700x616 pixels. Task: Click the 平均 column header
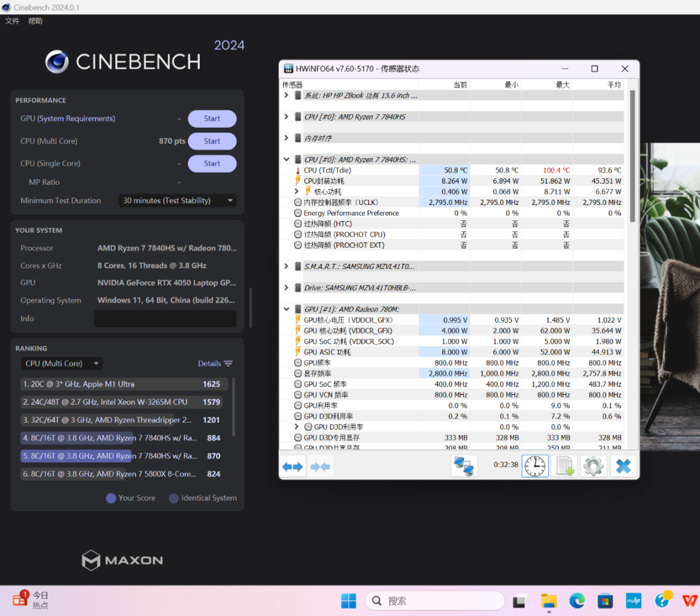[x=614, y=85]
